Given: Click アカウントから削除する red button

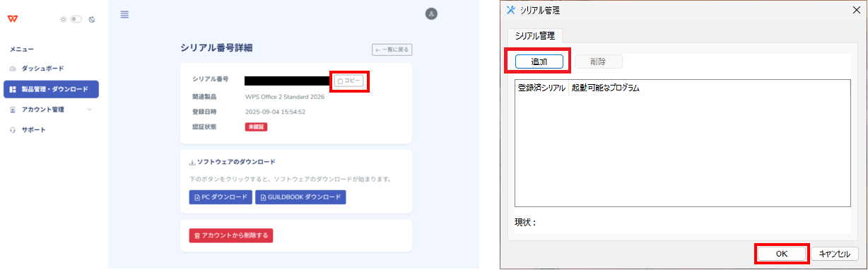Looking at the screenshot, I should 231,235.
